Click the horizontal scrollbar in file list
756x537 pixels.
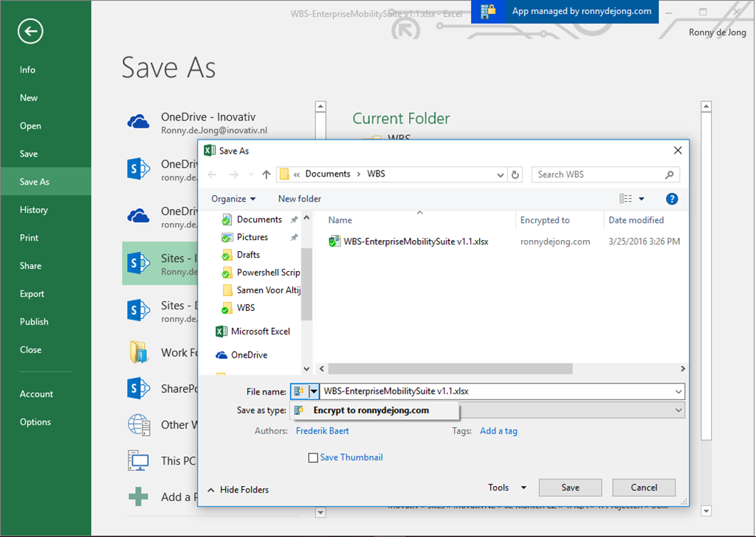point(450,369)
